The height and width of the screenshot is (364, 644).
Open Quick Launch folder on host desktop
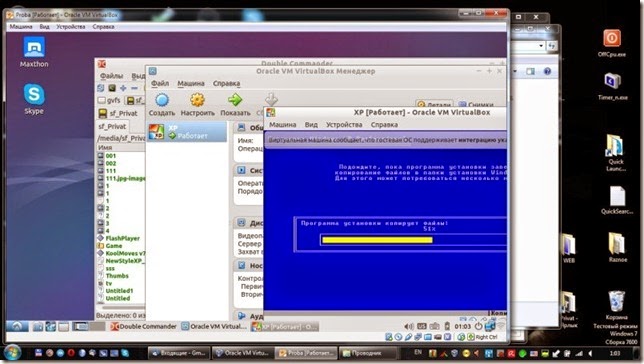click(615, 146)
